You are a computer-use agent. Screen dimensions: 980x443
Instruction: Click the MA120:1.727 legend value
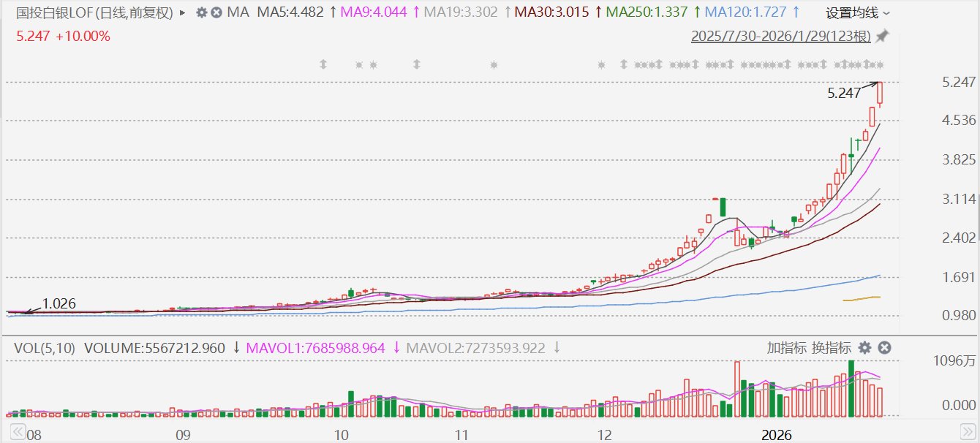click(745, 12)
